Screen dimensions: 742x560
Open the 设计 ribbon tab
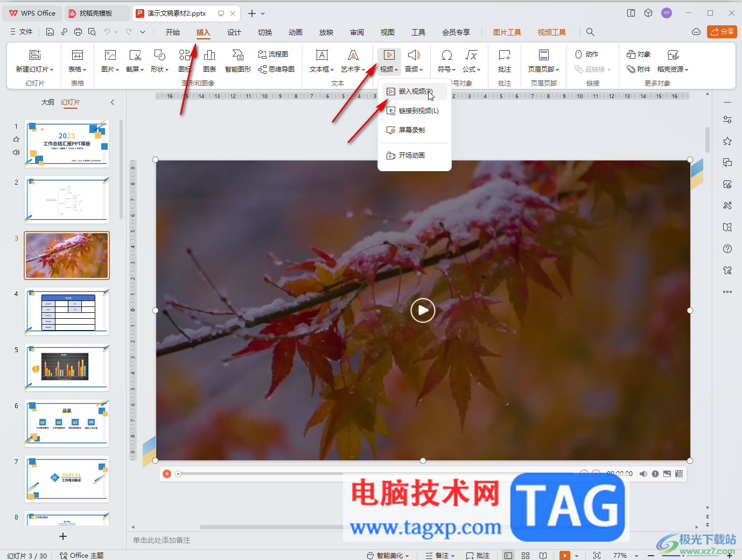pos(234,32)
